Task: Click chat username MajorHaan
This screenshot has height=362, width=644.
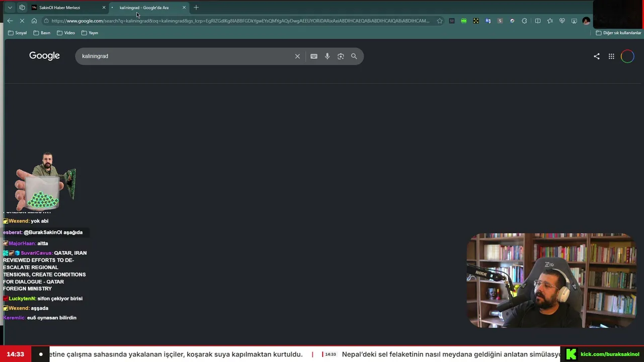Action: pos(22,243)
